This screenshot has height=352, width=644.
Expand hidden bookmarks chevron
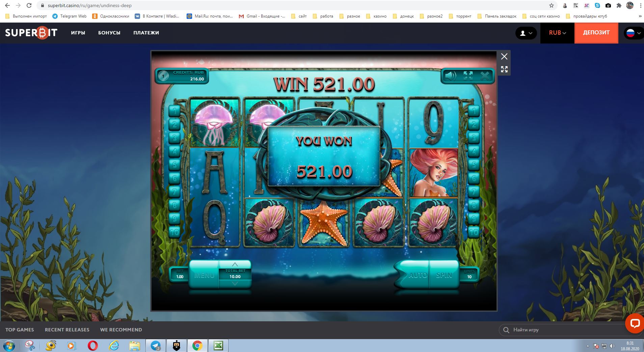coord(640,16)
